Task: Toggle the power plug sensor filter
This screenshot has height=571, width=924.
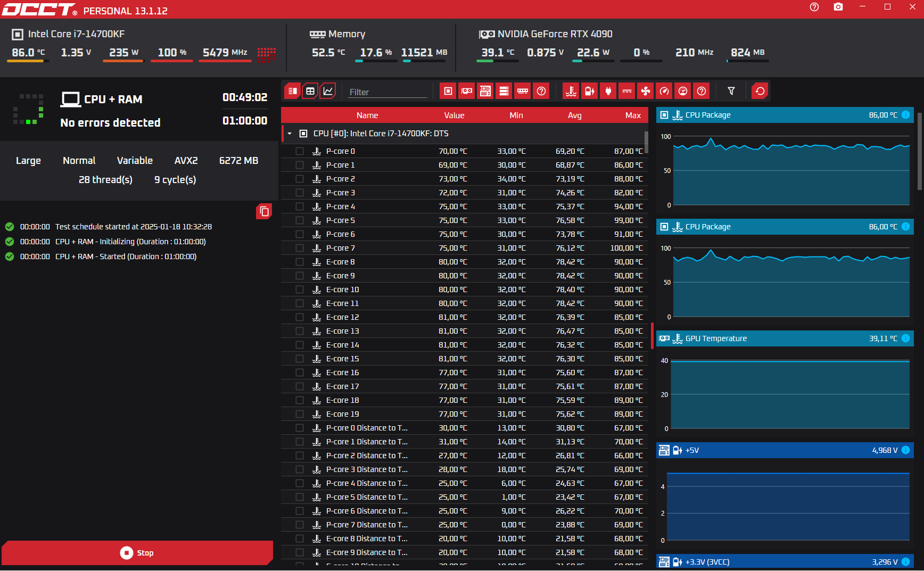Action: click(608, 91)
